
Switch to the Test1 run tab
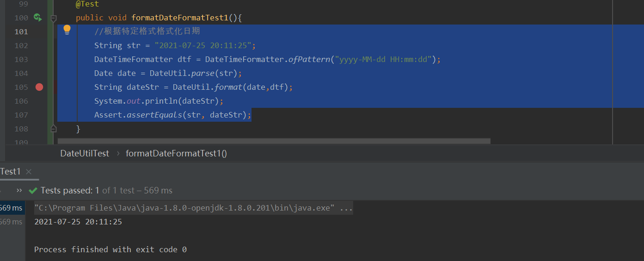(x=10, y=172)
